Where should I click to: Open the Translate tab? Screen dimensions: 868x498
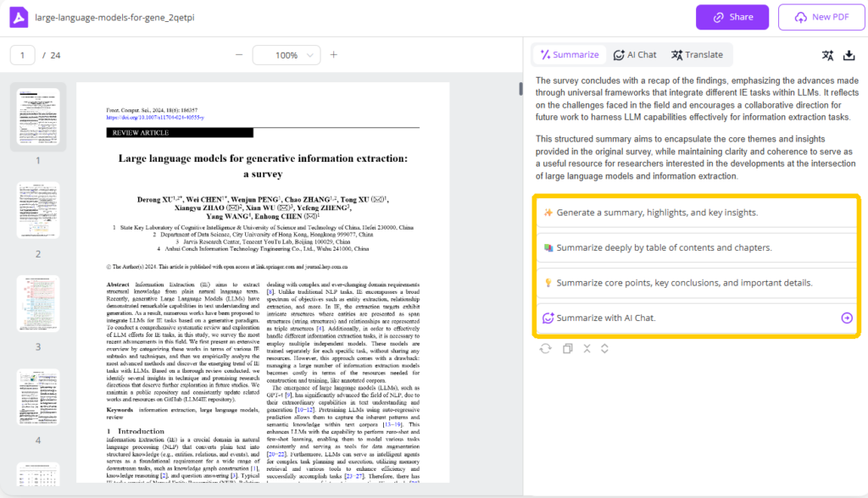coord(697,55)
